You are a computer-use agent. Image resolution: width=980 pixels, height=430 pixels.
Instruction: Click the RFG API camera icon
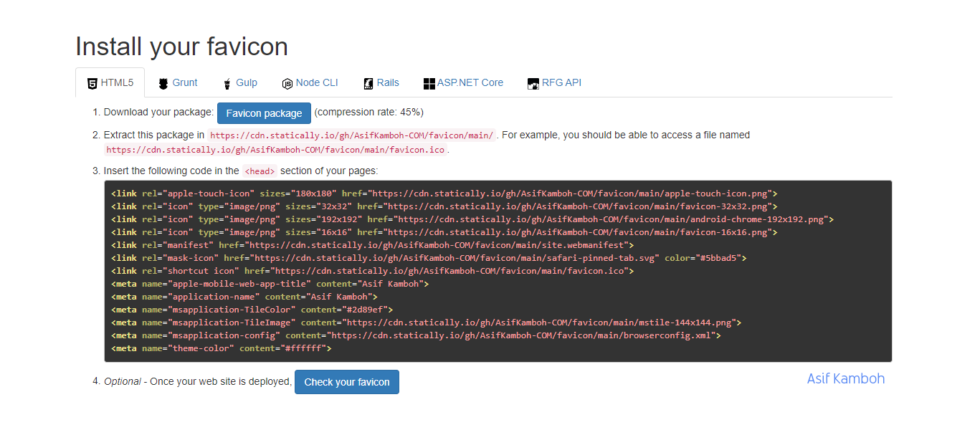[x=533, y=82]
